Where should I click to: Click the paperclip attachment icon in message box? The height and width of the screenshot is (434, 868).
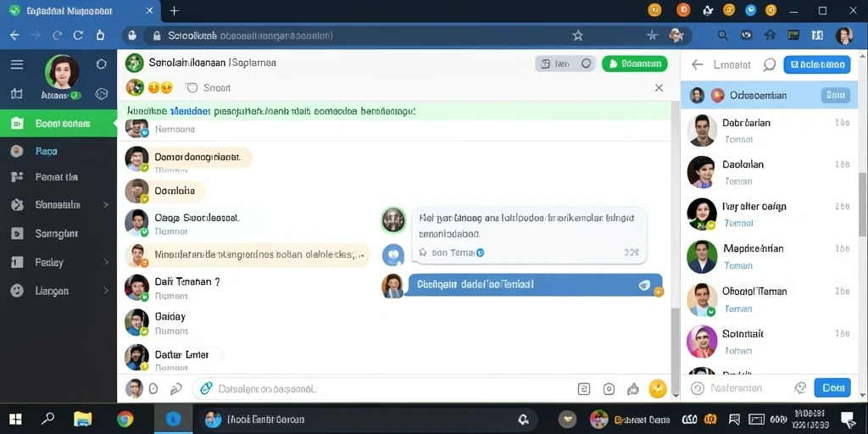pyautogui.click(x=207, y=388)
